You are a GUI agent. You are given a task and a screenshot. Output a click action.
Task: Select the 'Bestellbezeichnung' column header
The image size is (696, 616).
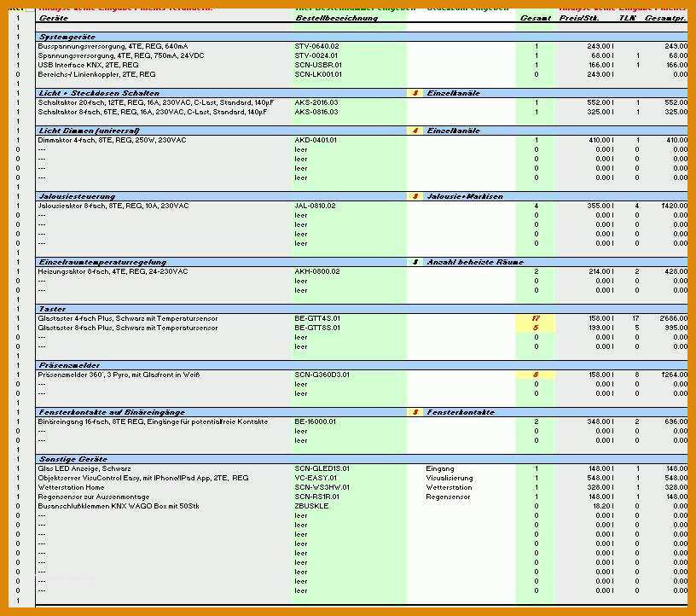click(336, 18)
